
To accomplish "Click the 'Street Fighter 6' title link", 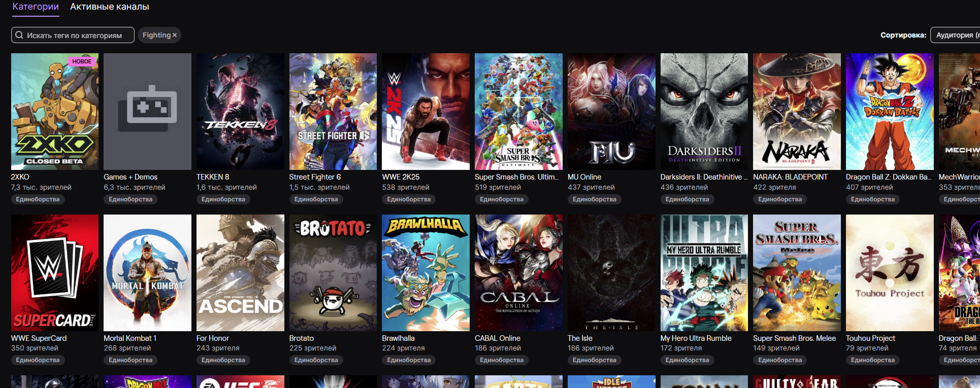I will [x=315, y=177].
